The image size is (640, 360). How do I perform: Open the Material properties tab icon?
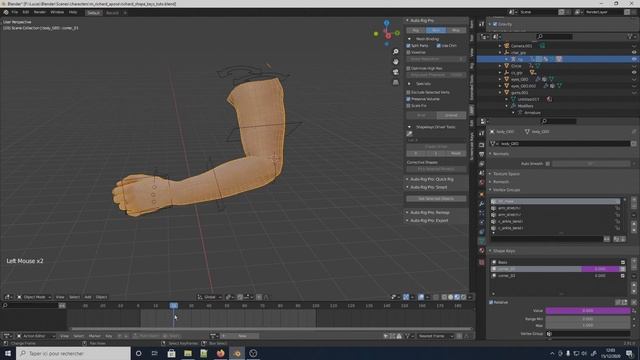[482, 251]
